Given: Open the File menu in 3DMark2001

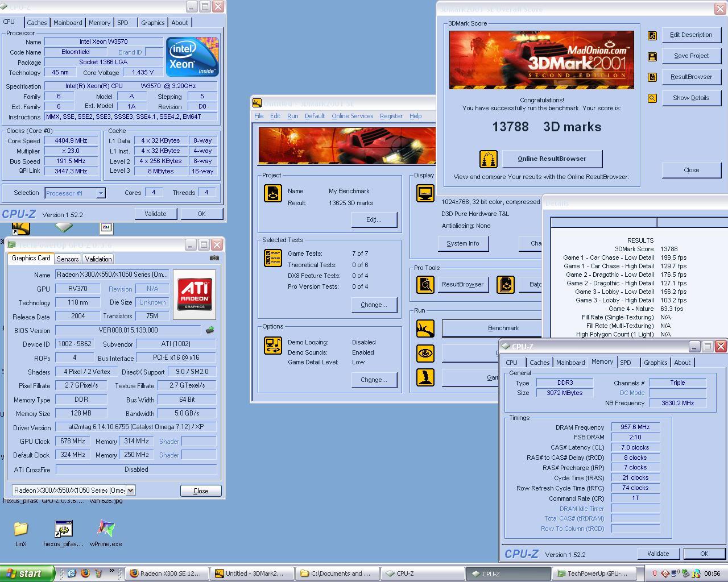Looking at the screenshot, I should 259,116.
